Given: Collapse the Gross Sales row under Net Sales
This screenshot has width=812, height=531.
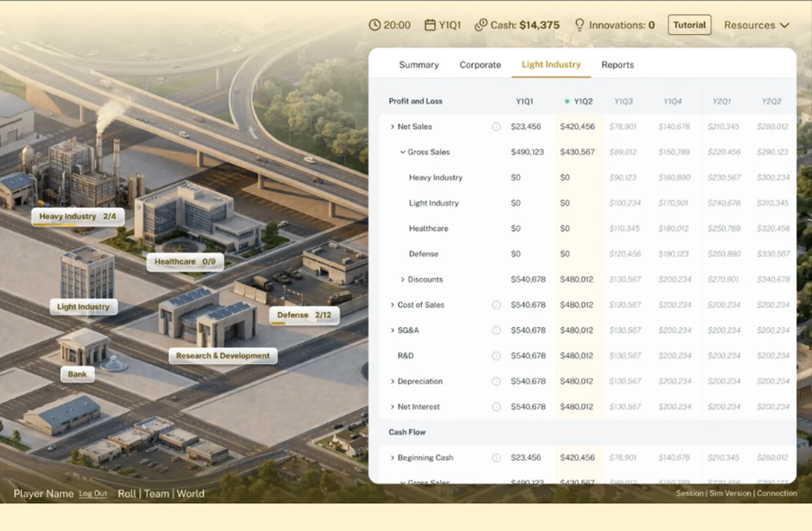Looking at the screenshot, I should tap(402, 152).
